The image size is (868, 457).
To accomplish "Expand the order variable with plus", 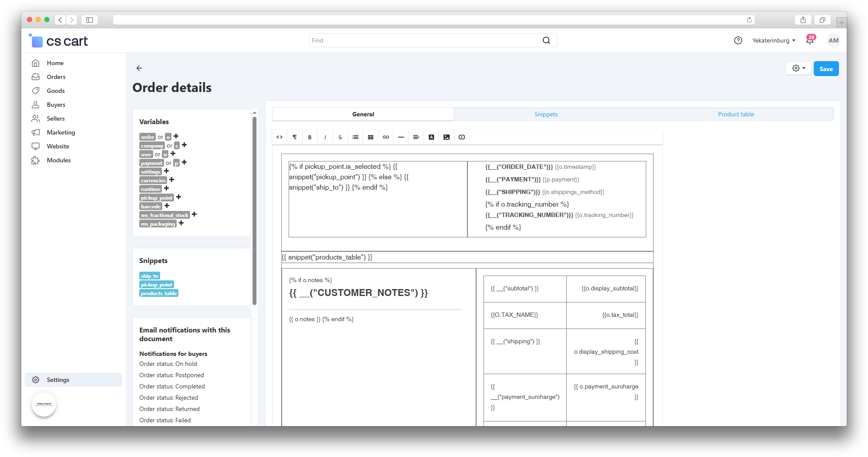I will (176, 136).
